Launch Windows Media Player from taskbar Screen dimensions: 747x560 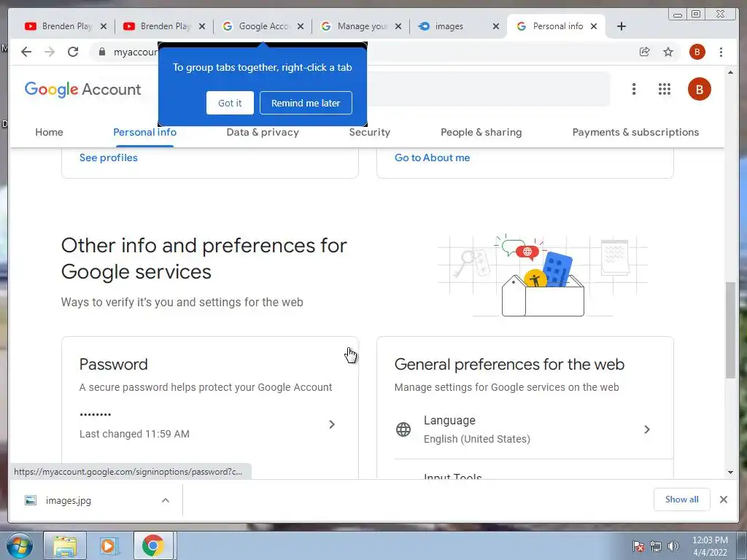tap(109, 546)
